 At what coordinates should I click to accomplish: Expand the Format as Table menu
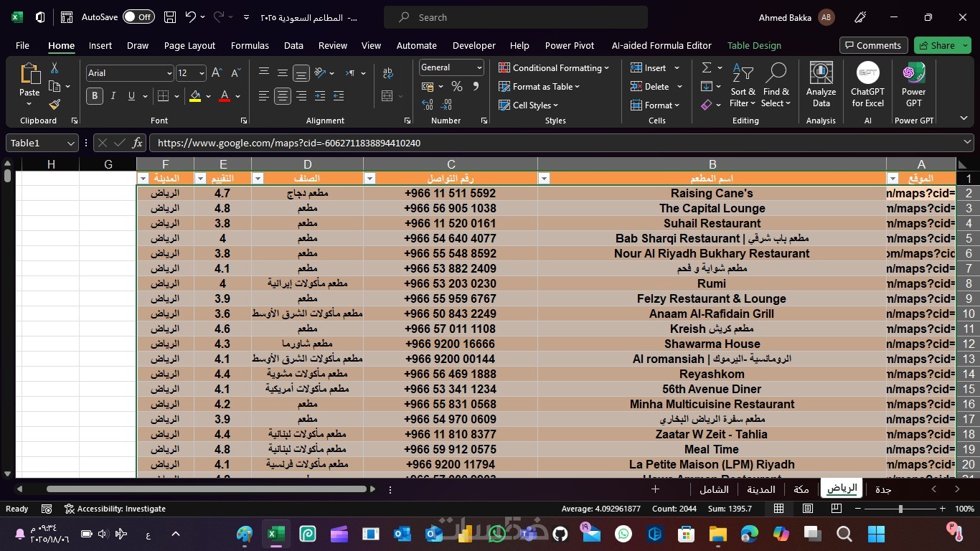[x=539, y=87]
